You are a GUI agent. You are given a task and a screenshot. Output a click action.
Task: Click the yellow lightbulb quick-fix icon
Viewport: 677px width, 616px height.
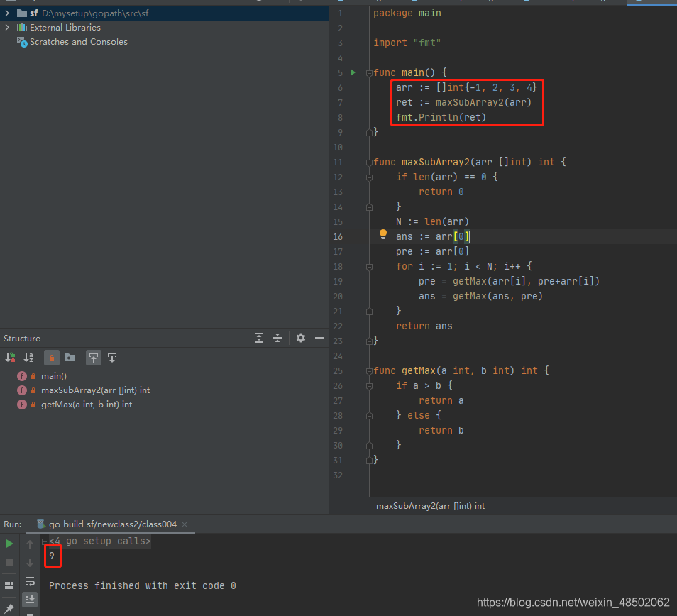pos(383,234)
